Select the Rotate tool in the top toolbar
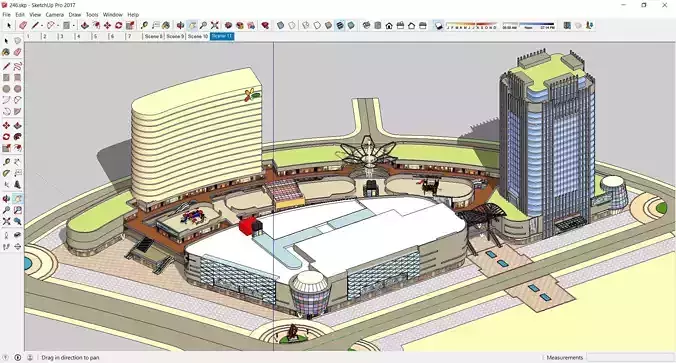 (x=119, y=25)
